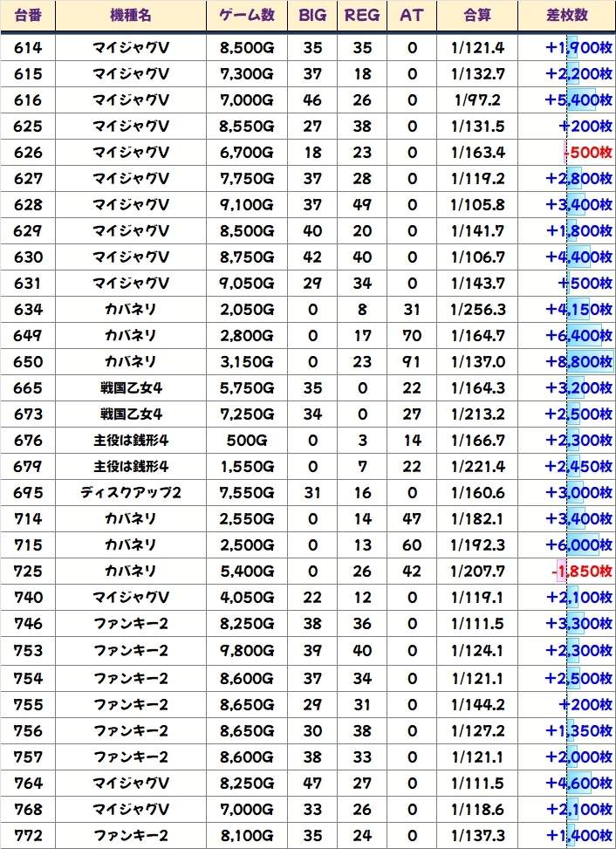Image resolution: width=616 pixels, height=849 pixels.
Task: Select the 差枚数 column header
Action: pyautogui.click(x=565, y=16)
